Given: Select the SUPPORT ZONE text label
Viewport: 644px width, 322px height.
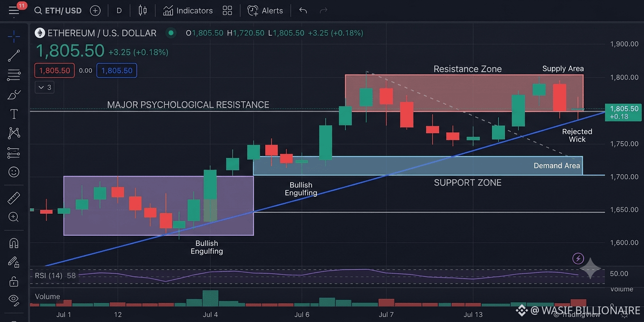Looking at the screenshot, I should click(x=468, y=182).
